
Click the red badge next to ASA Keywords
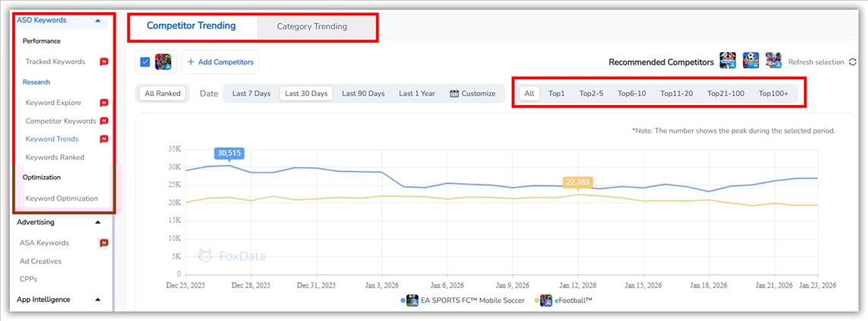[104, 242]
